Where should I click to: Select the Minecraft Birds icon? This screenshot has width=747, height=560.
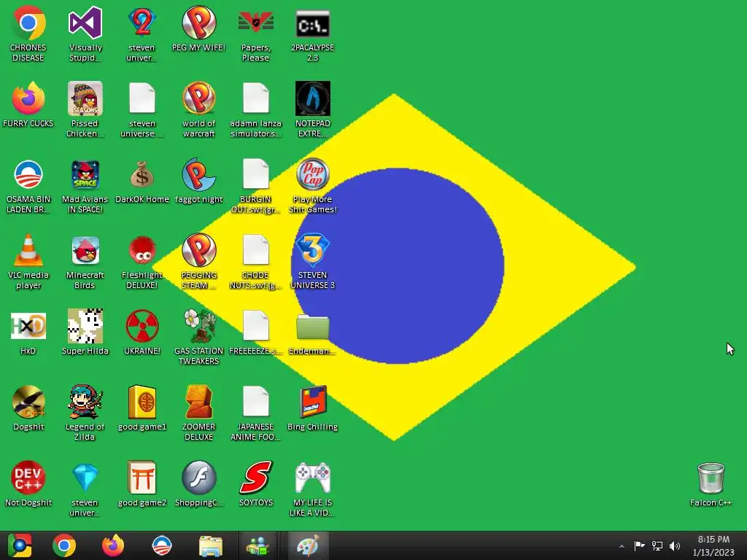[85, 251]
